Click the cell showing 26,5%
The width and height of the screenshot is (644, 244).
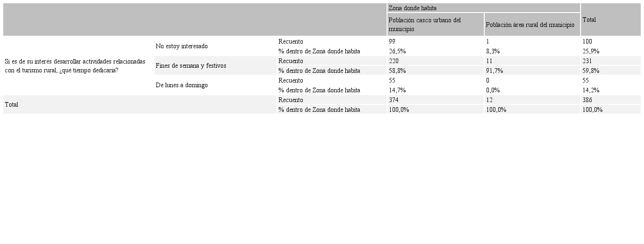pos(397,51)
